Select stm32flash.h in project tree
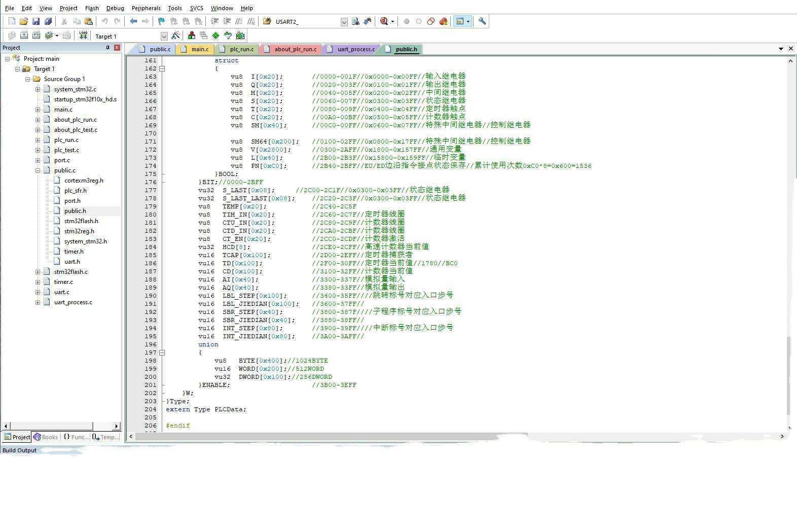 click(81, 221)
